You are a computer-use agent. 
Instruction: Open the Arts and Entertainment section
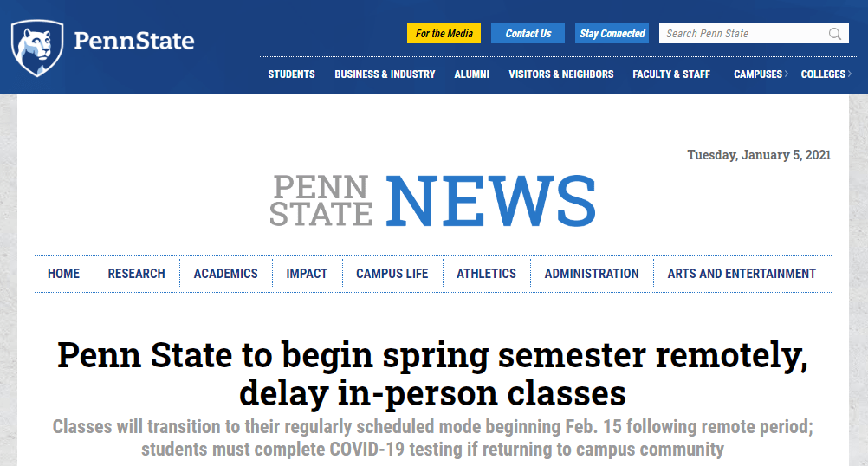tap(742, 274)
